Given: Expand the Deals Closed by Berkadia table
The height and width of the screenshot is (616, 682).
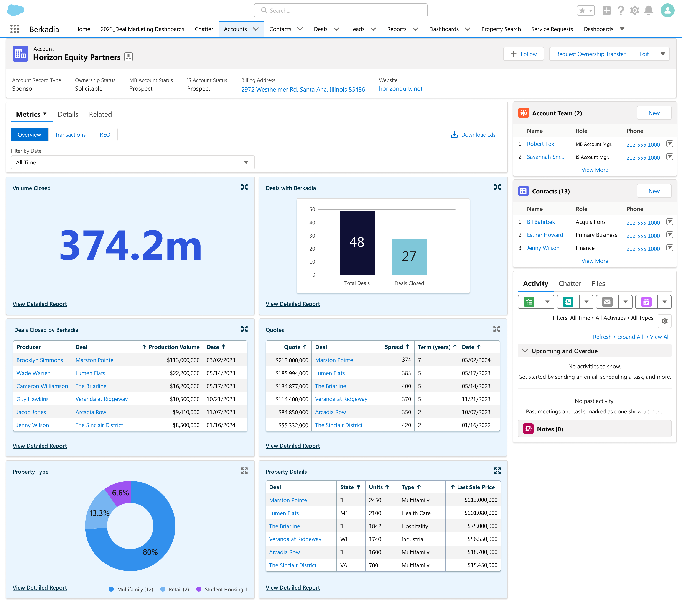Looking at the screenshot, I should (244, 329).
